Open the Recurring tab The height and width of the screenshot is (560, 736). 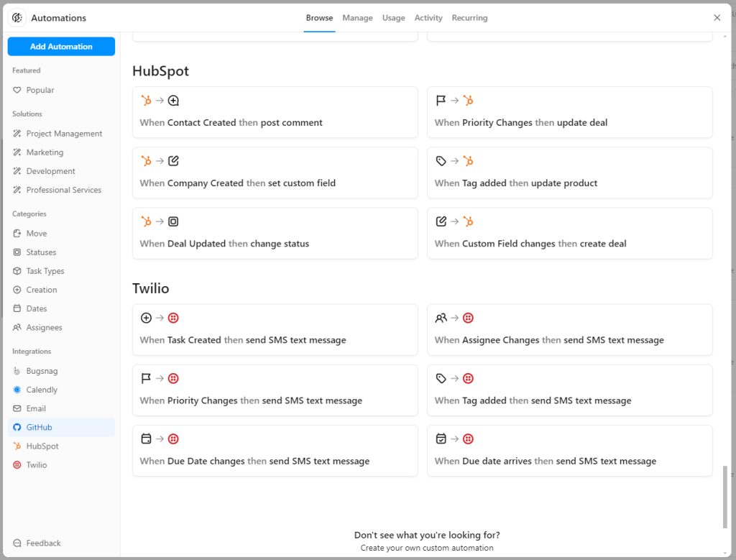(x=469, y=18)
